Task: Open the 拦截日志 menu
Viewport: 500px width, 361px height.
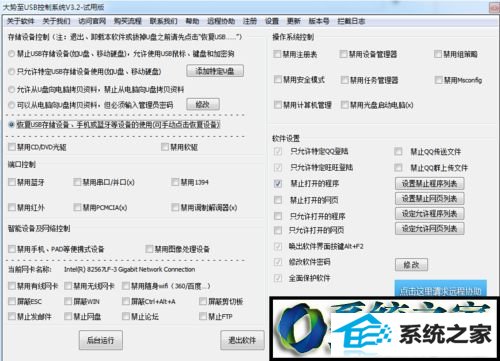Action: 351,21
